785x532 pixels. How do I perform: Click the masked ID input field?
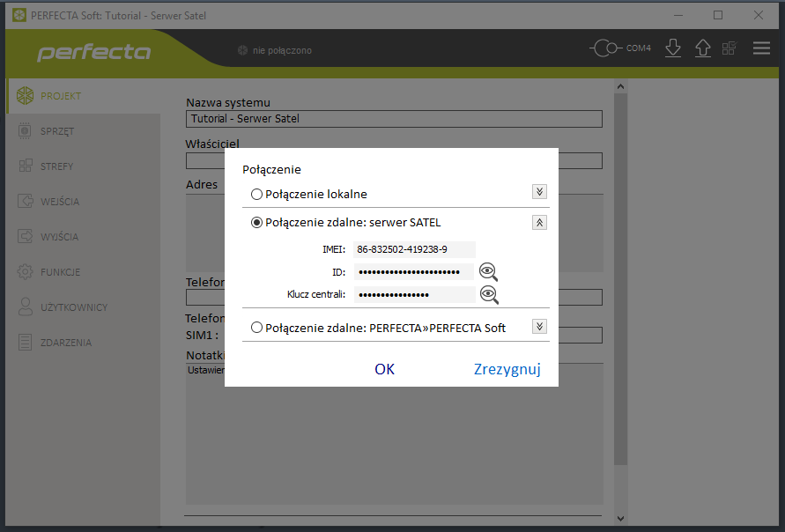[414, 272]
